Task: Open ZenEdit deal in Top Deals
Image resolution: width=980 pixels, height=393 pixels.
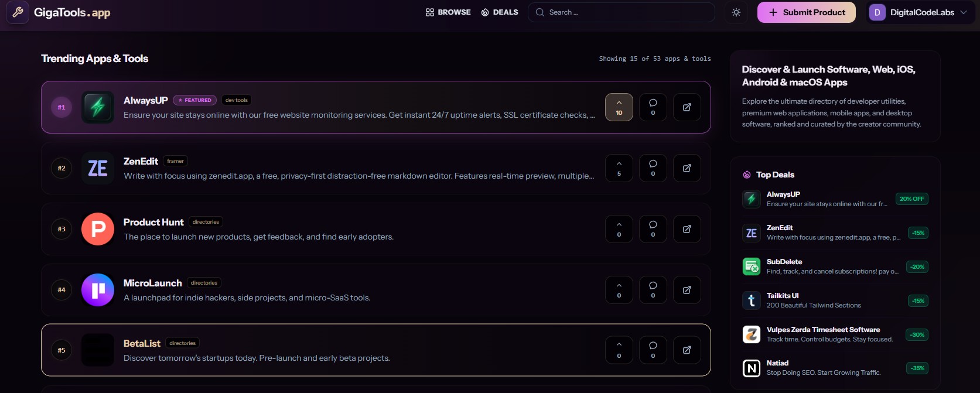Action: click(x=835, y=233)
